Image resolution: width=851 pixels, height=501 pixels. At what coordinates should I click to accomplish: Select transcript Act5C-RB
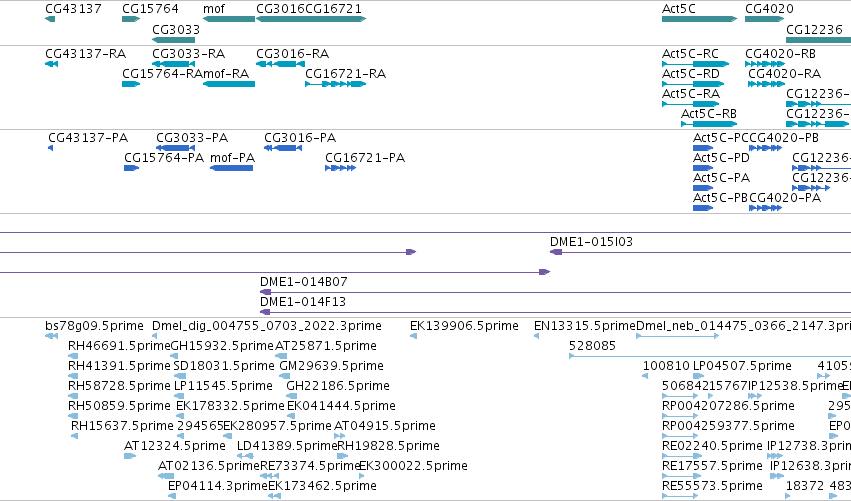(709, 124)
